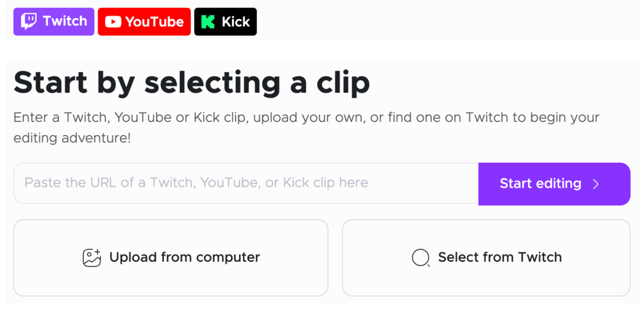Click blank area inside Select from Twitch card
Screen dimensions: 644x314
pos(486,282)
